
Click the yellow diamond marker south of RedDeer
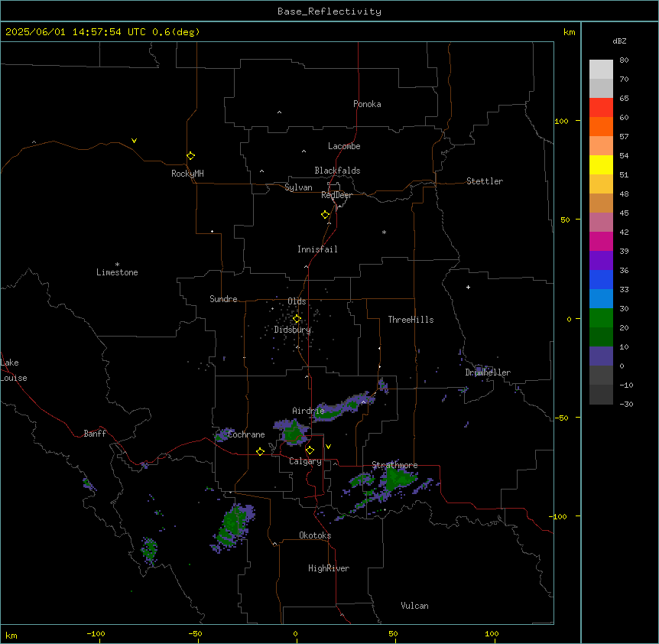pos(326,214)
